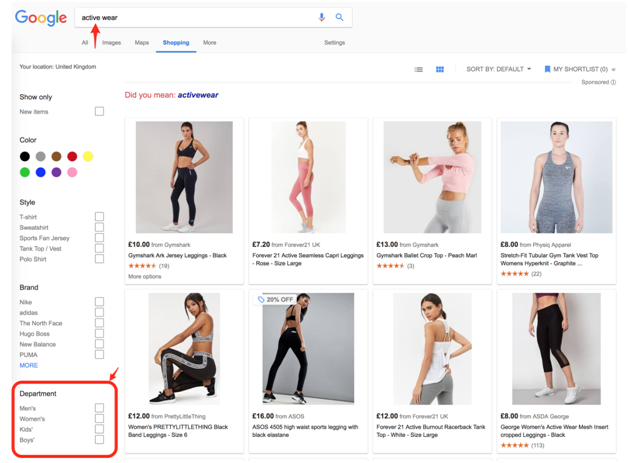Switch to the Images tab
Image resolution: width=628 pixels, height=463 pixels.
pos(111,43)
